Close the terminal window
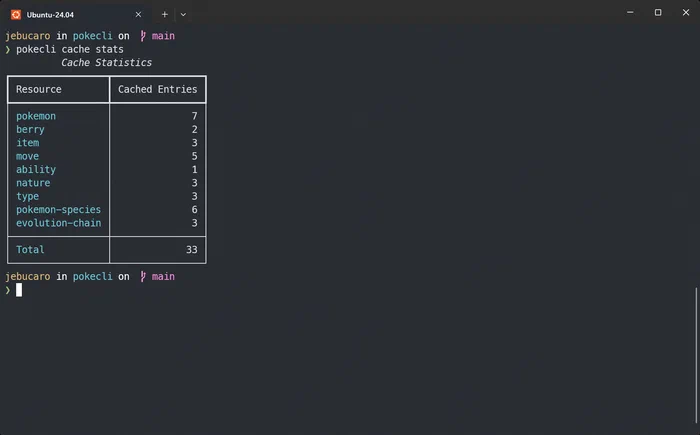The image size is (700, 435). click(686, 13)
